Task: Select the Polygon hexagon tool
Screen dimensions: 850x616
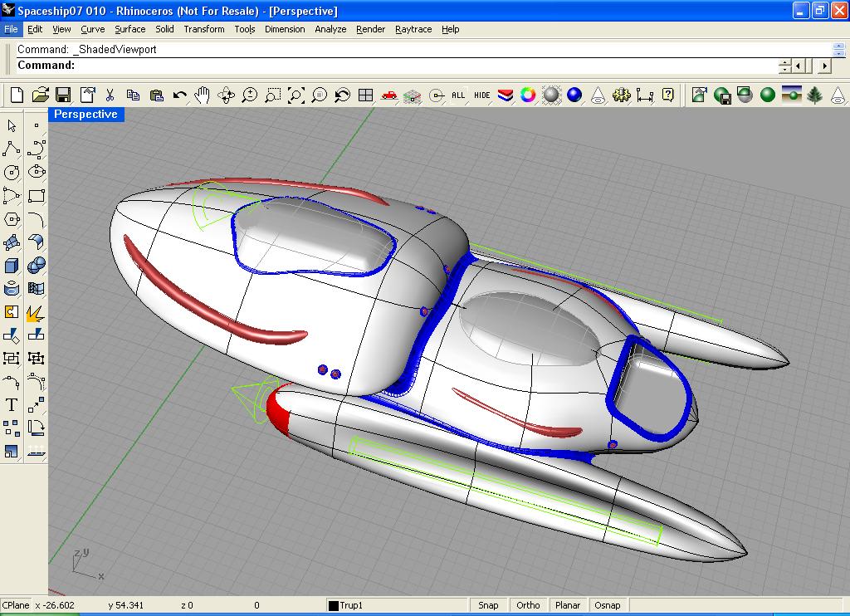Action: click(12, 219)
